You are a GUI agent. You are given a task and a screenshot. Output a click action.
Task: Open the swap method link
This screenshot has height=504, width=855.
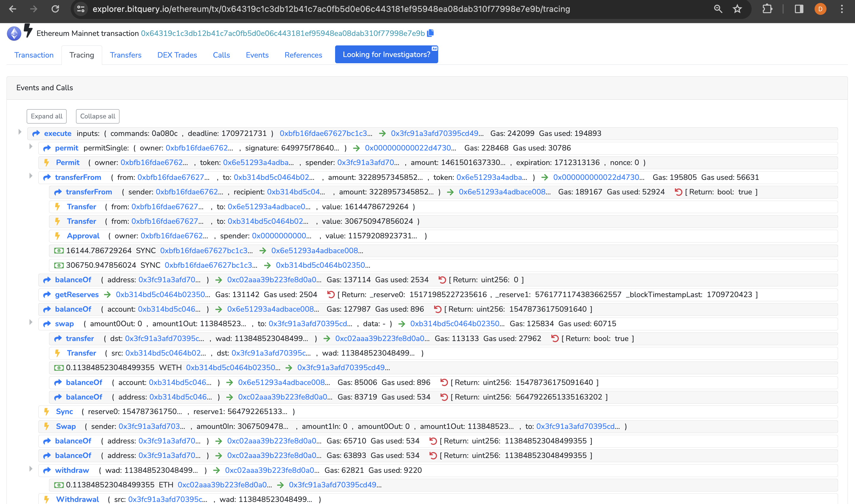[64, 324]
